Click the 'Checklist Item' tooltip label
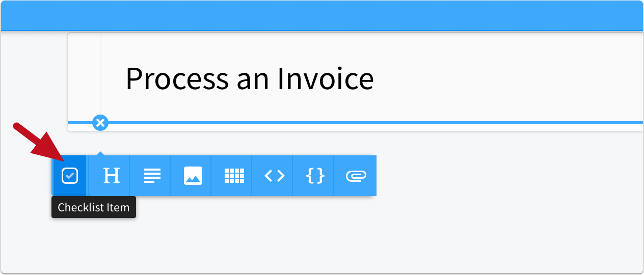The image size is (644, 275). point(94,207)
